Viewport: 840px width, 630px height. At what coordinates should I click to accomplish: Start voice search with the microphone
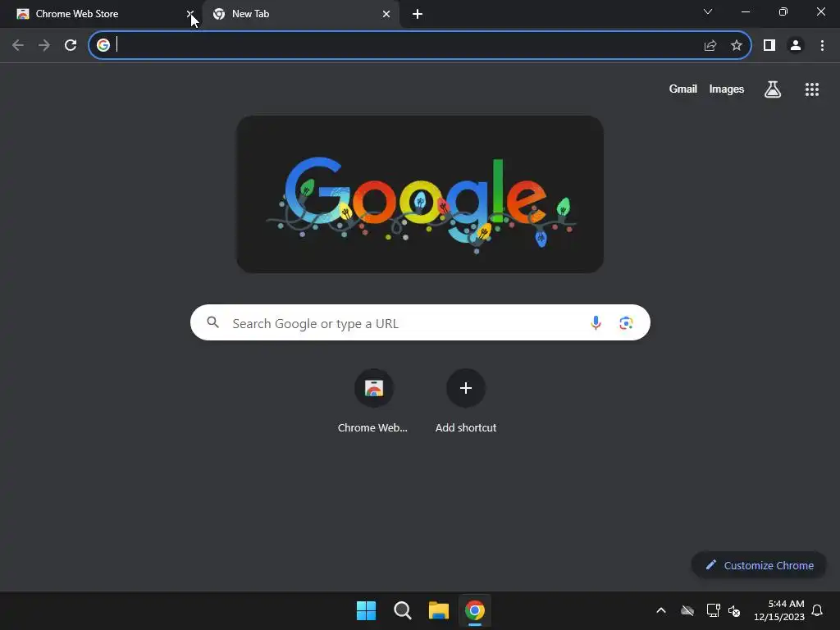(596, 322)
